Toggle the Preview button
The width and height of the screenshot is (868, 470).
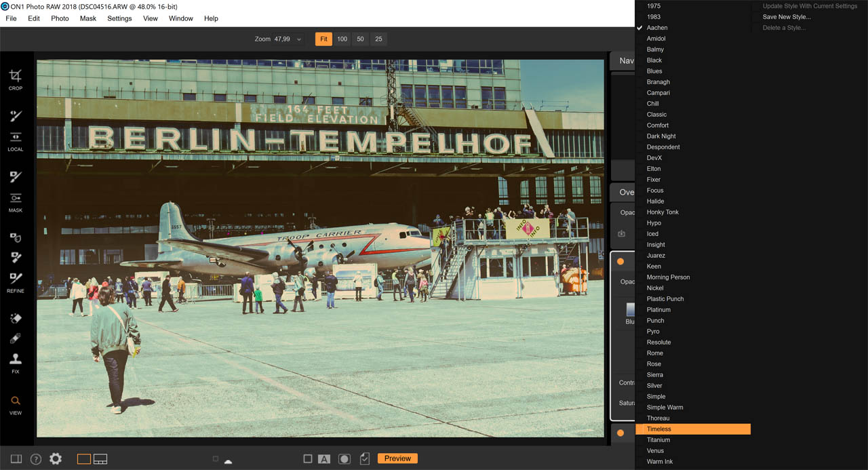click(397, 458)
